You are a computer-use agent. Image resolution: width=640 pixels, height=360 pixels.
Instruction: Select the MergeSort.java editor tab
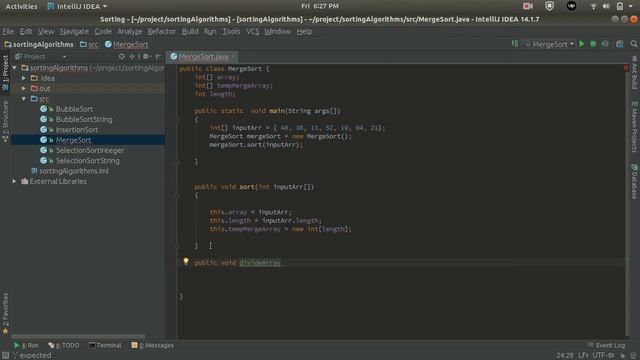[202, 56]
